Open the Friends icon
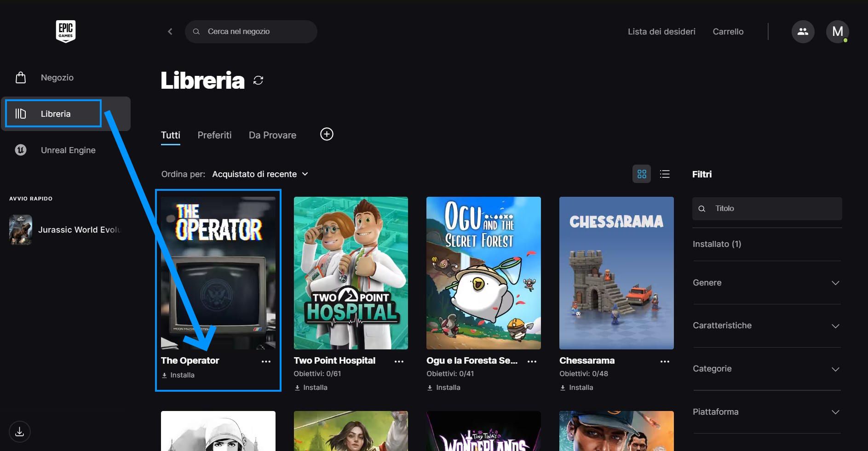The width and height of the screenshot is (868, 451). 803,31
